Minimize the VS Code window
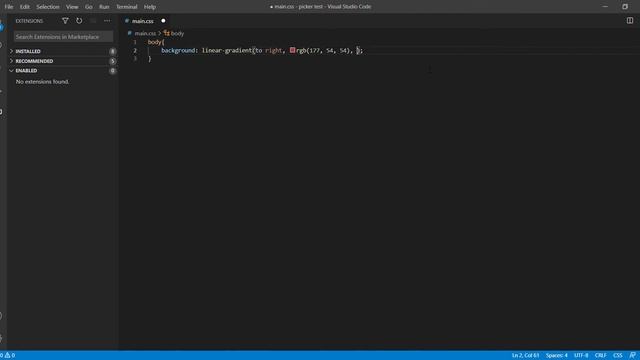 605,7
